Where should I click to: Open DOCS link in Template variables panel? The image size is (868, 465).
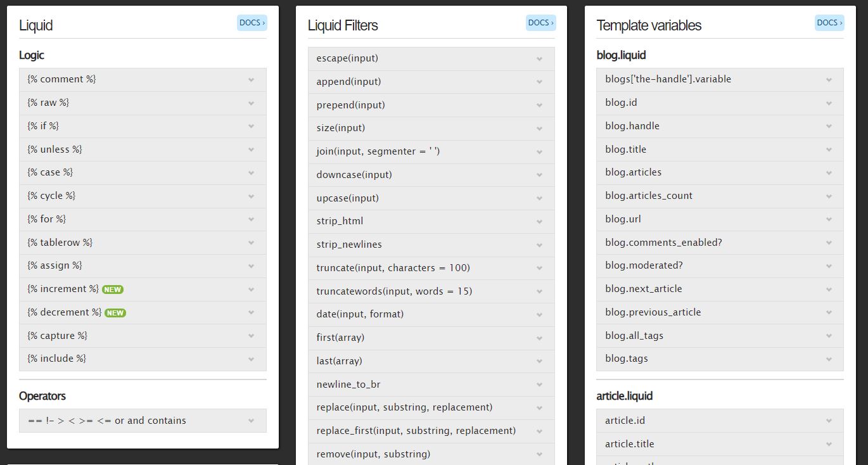(829, 23)
